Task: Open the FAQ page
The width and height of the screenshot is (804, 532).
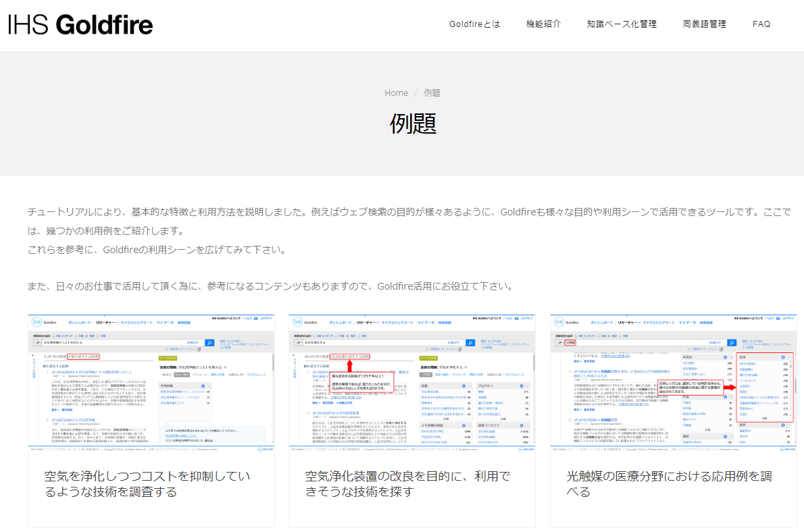Action: (x=761, y=24)
